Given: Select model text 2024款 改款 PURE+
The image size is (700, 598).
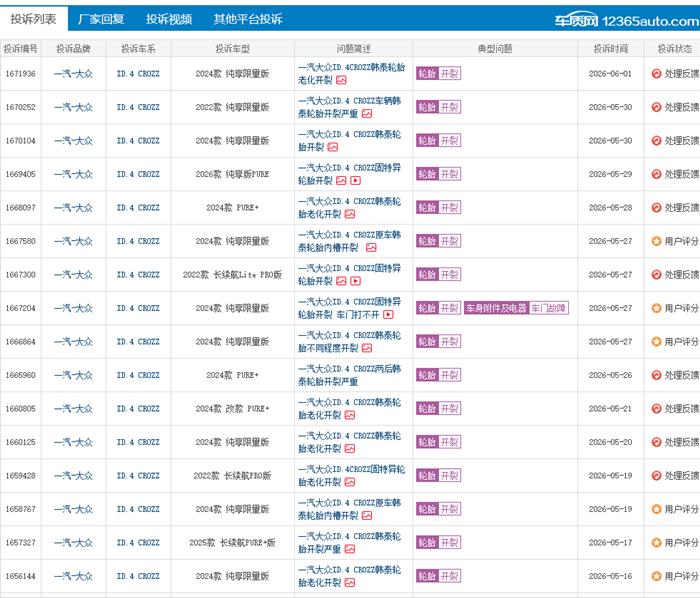Looking at the screenshot, I should click(232, 408).
